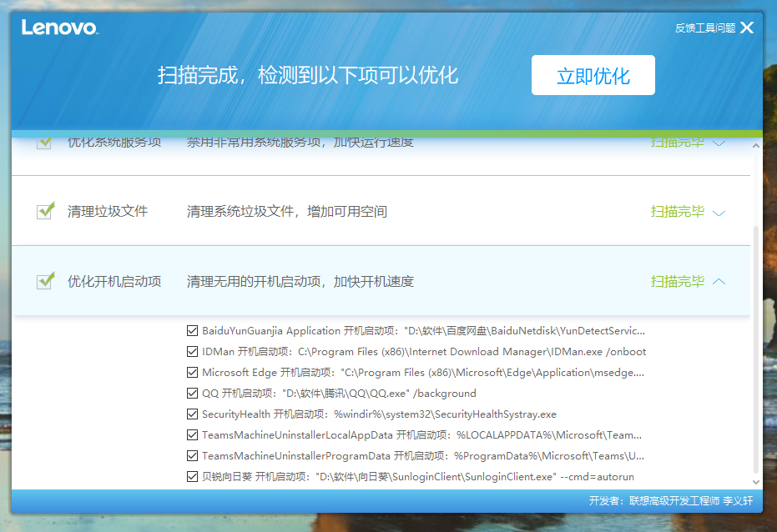Click the IDMan.exe /onboot path text
Screen dimensions: 777x532
[472, 351]
